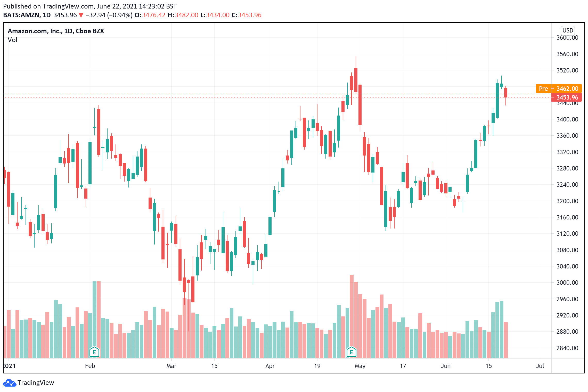The width and height of the screenshot is (588, 392).
Task: Click the 3280.00 price axis label
Action: click(x=567, y=168)
